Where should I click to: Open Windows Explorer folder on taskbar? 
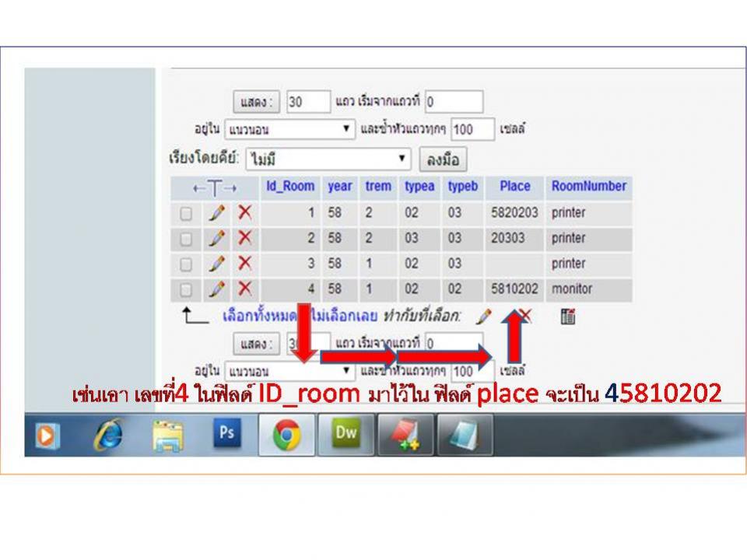[x=168, y=436]
